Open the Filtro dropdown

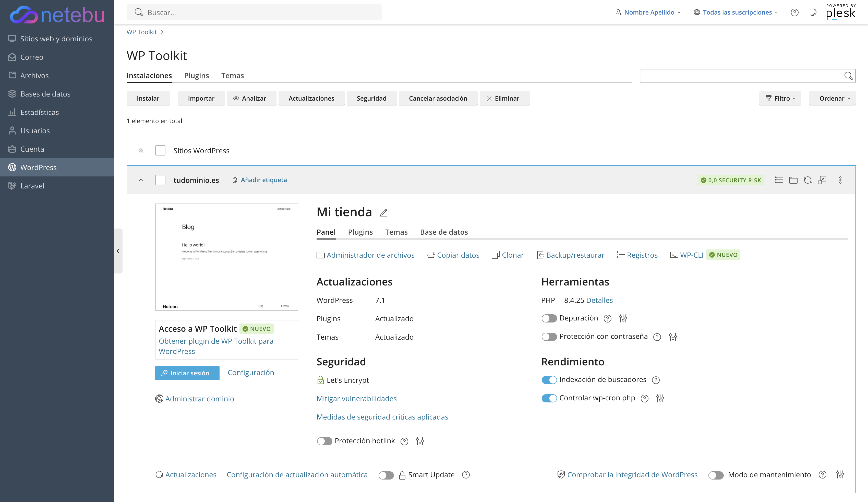(x=780, y=98)
